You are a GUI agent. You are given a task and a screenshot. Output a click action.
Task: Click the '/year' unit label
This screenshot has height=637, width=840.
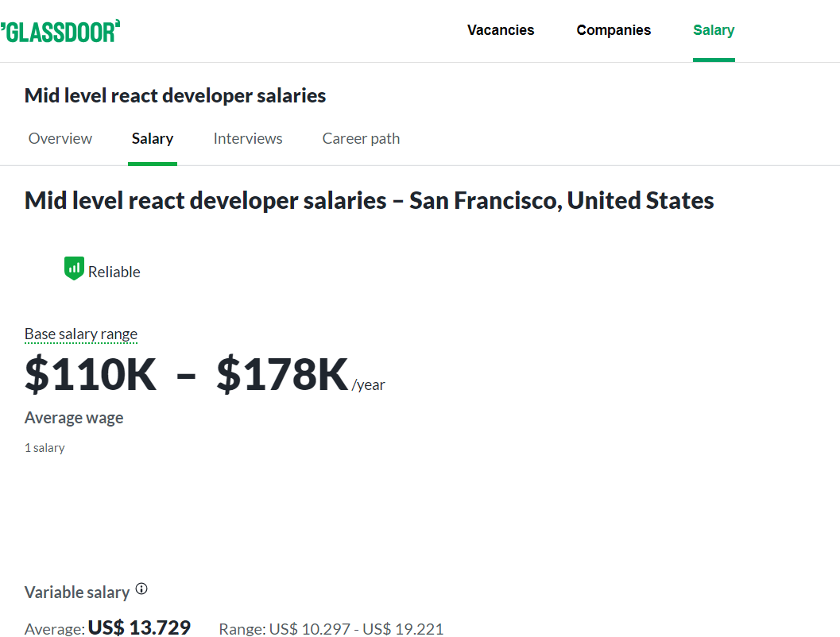pos(369,385)
